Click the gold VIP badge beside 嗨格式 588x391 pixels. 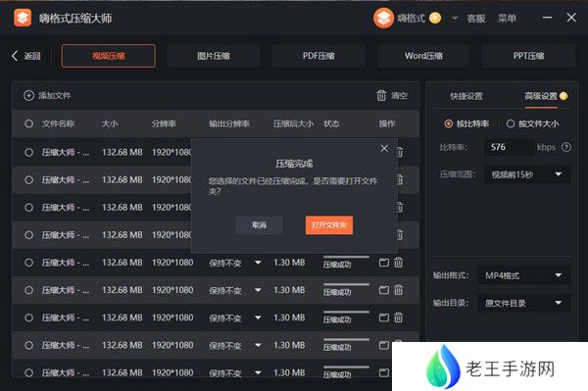coord(435,18)
